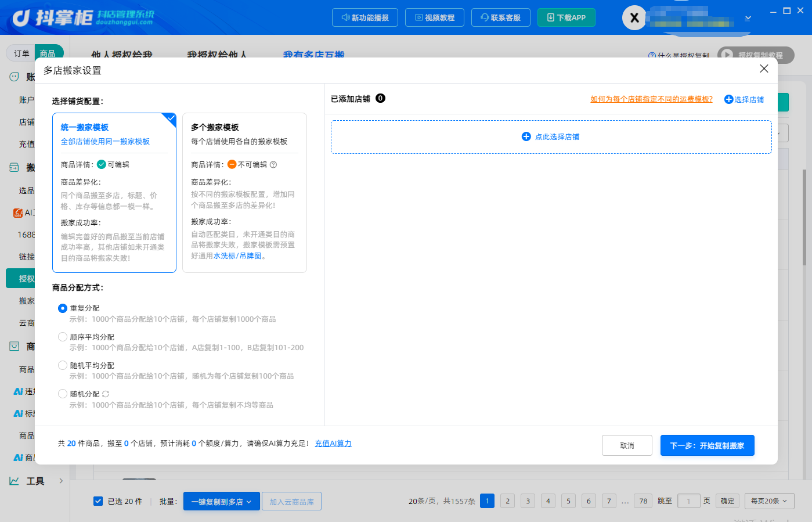Choose the 多个搬家模板 configuration card
The height and width of the screenshot is (522, 812).
point(244,193)
